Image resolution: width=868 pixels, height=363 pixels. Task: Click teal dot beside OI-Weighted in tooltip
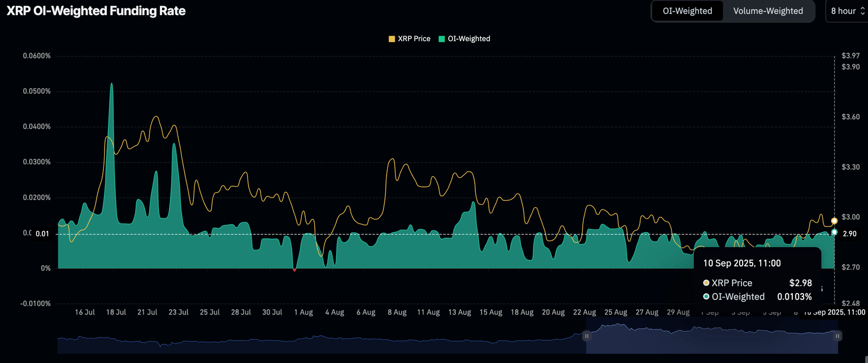pyautogui.click(x=706, y=296)
